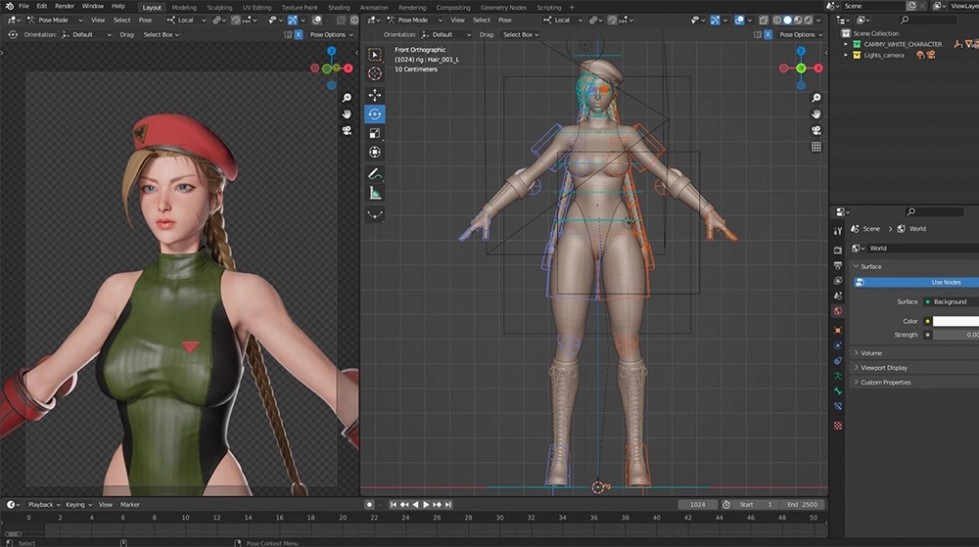The height and width of the screenshot is (547, 979).
Task: Select the Measure tool
Action: [375, 193]
